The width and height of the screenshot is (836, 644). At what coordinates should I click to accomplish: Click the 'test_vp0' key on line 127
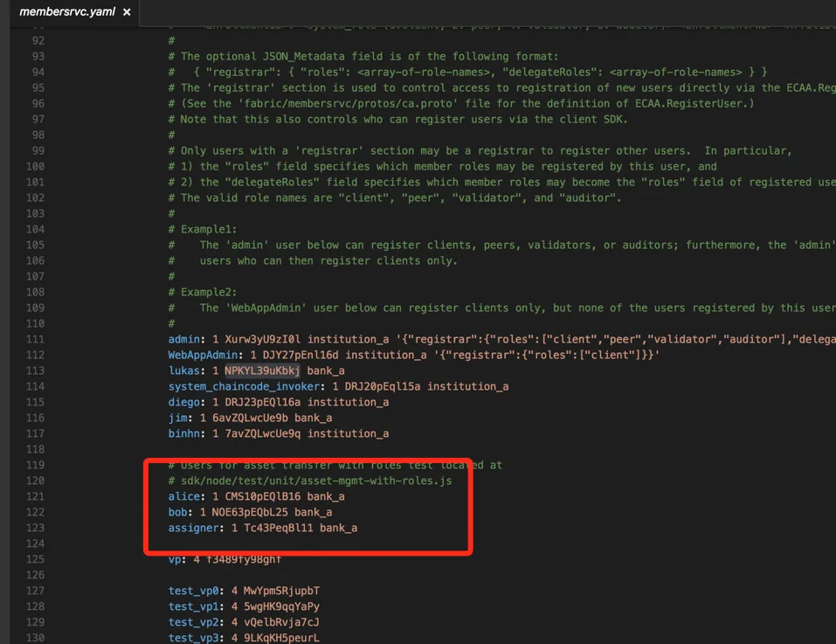click(194, 591)
